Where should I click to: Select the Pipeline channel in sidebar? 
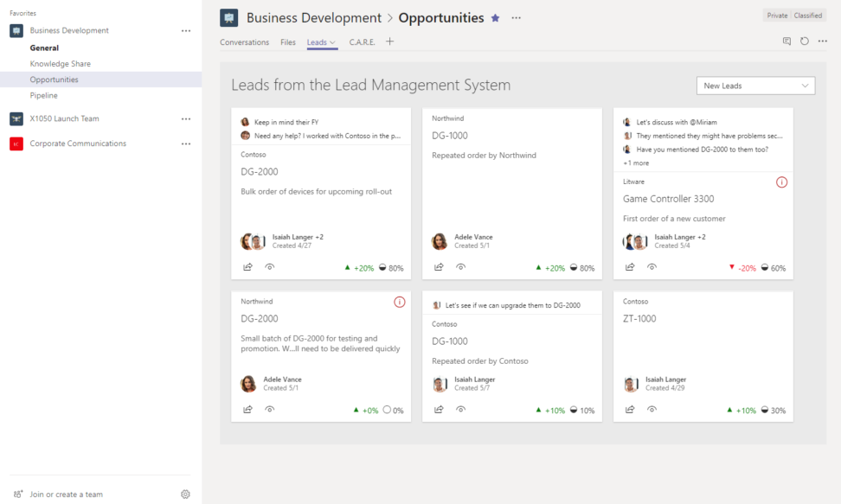(x=44, y=95)
